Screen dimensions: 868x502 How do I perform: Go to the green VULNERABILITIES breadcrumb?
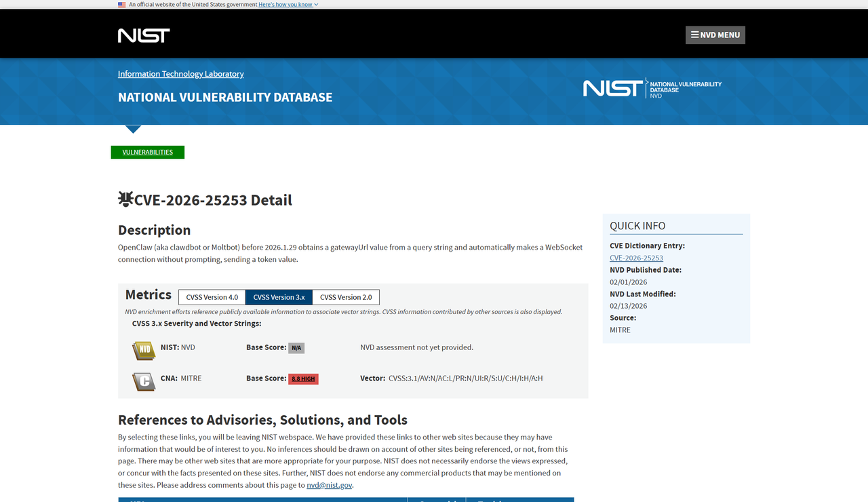(148, 152)
